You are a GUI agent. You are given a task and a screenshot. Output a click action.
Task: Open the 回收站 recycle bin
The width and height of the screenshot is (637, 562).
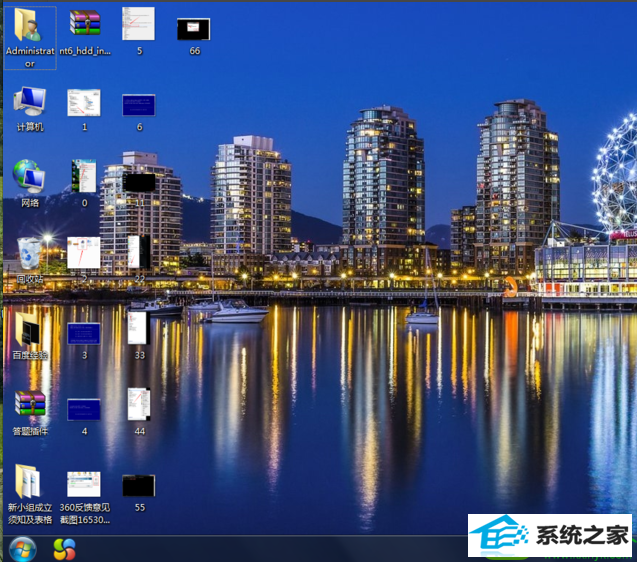pos(29,254)
